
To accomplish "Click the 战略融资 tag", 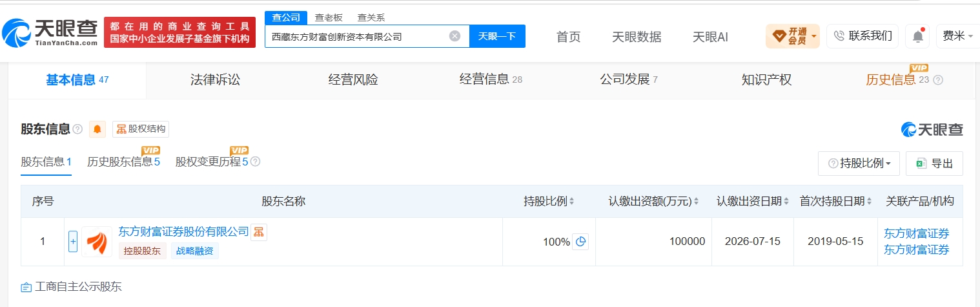I will [x=195, y=251].
